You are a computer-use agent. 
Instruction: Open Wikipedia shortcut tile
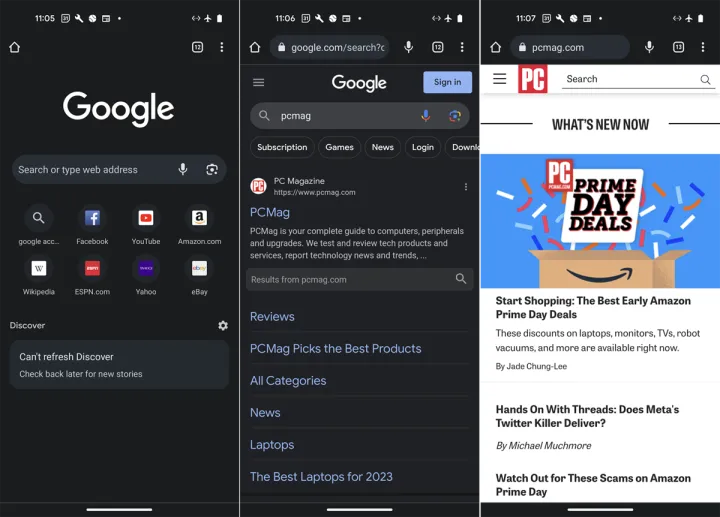click(x=38, y=268)
